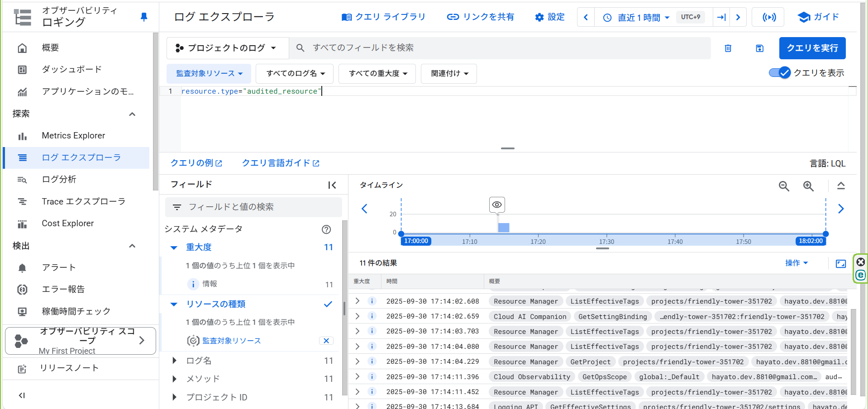
Task: Focus フィールドと値の検索 filter box
Action: (253, 207)
